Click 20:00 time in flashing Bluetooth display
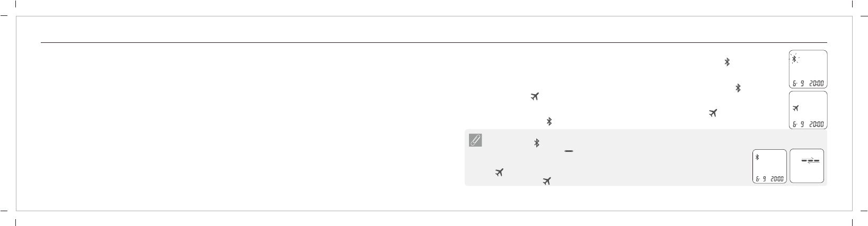 coord(817,83)
